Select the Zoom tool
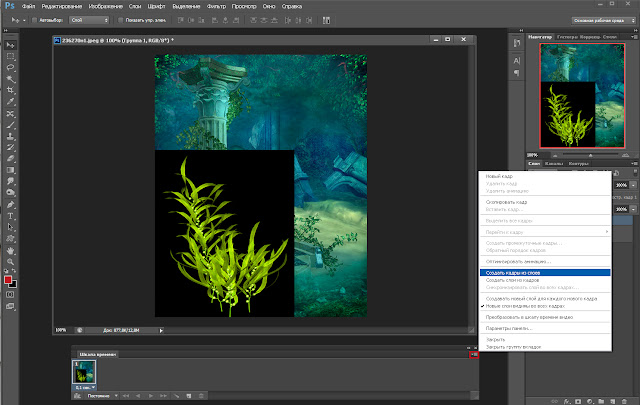Screen dimensions: 640x405 point(10,262)
